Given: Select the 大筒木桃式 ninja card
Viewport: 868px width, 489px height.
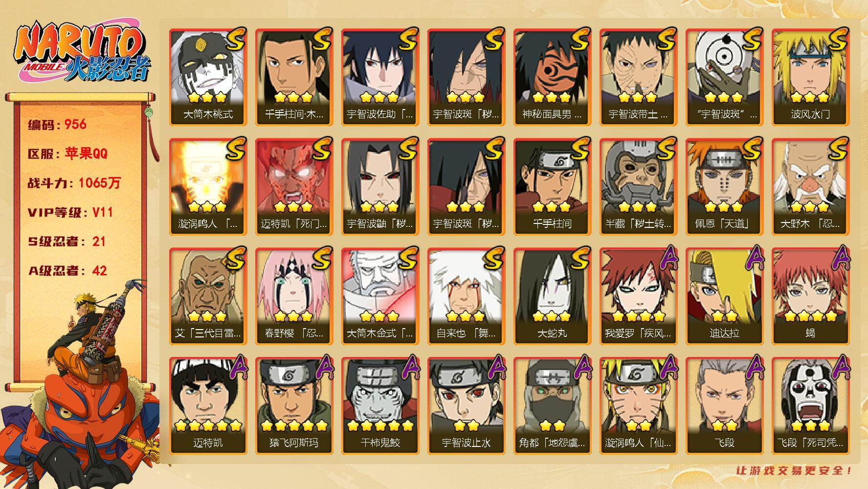Looking at the screenshot, I should [208, 77].
